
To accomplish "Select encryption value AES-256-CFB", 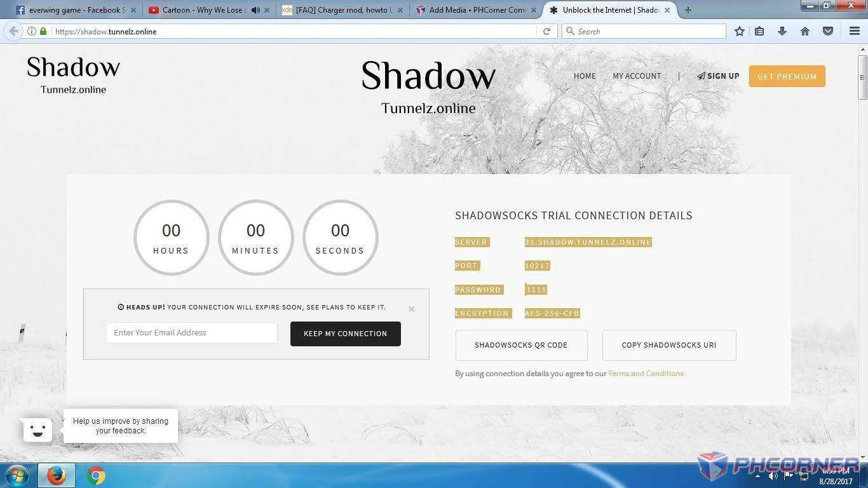I will pyautogui.click(x=552, y=313).
